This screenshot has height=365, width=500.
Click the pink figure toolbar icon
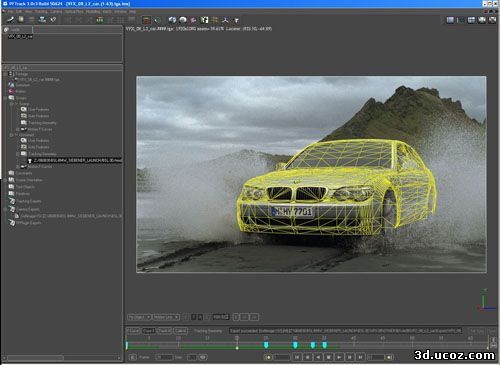click(x=193, y=20)
